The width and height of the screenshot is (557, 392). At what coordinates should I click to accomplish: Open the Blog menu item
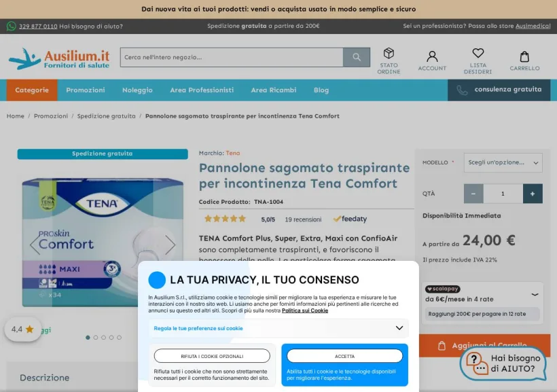[321, 90]
